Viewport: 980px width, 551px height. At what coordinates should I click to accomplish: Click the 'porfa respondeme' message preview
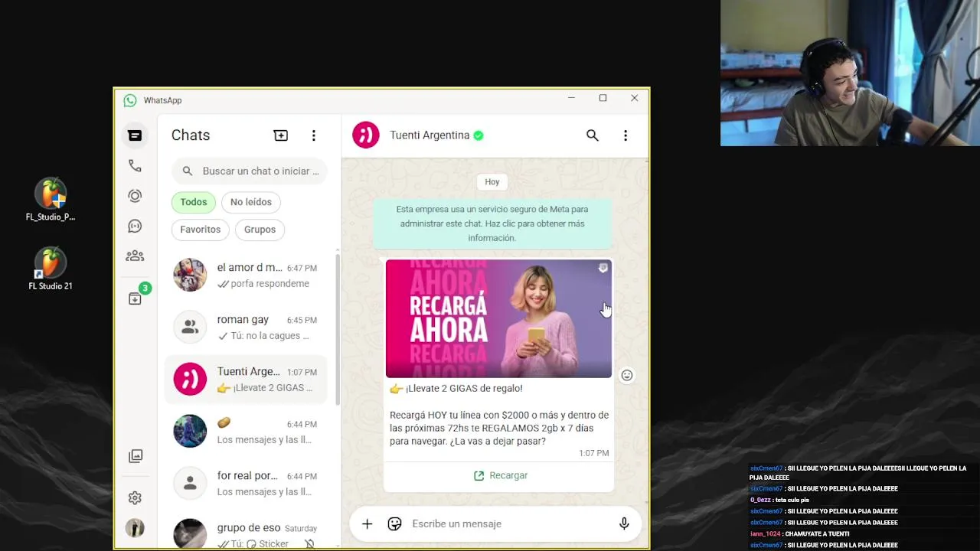click(270, 284)
